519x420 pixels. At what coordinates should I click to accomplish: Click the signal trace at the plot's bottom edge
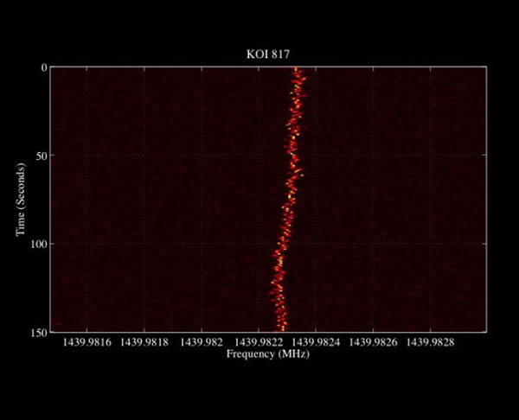[x=279, y=328]
